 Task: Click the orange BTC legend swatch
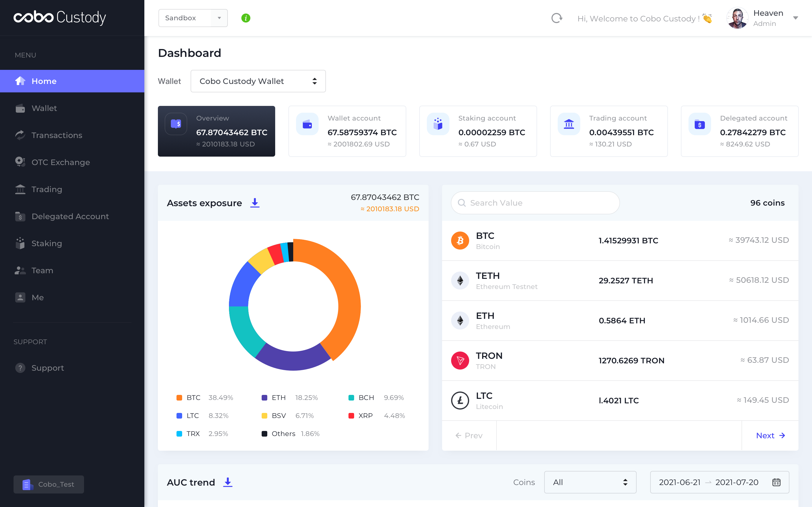[x=179, y=398]
